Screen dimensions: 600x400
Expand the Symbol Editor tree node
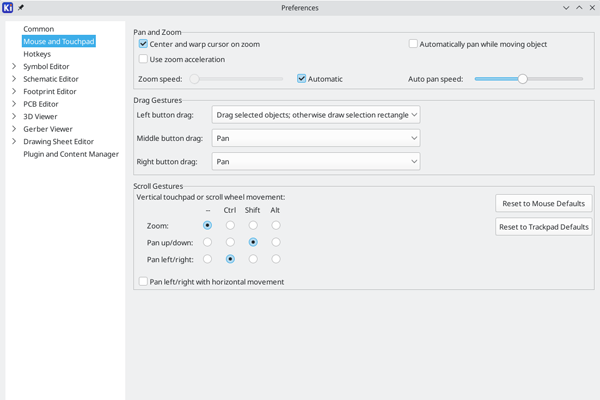click(x=13, y=67)
